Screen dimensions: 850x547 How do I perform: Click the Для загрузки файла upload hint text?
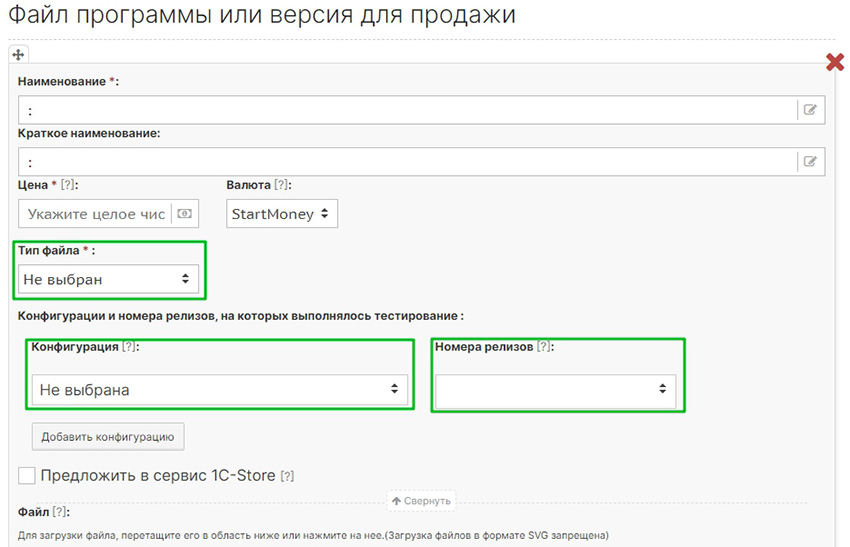[313, 536]
